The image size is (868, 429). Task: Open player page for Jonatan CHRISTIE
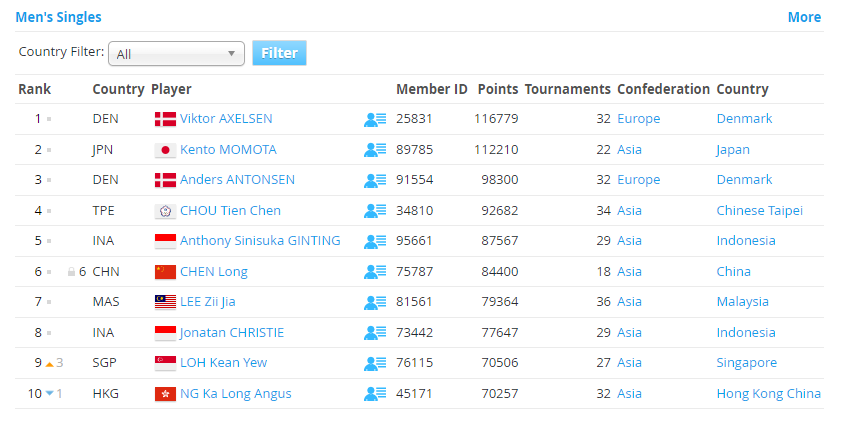tap(232, 333)
